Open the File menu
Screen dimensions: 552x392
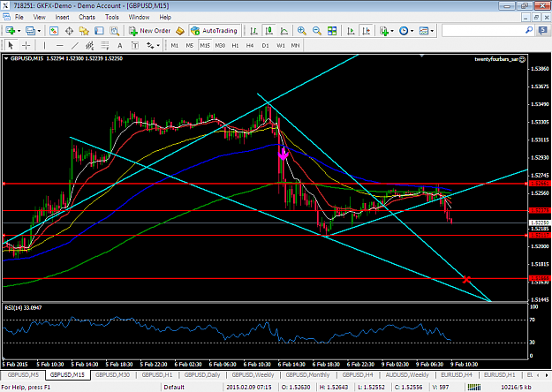tap(19, 17)
